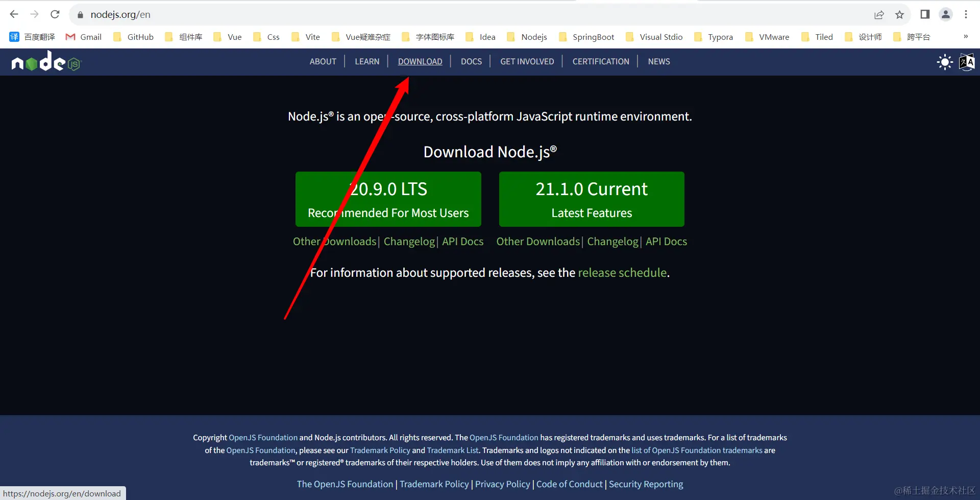Image resolution: width=980 pixels, height=500 pixels.
Task: Open the GitHub bookmark folder
Action: tap(133, 37)
